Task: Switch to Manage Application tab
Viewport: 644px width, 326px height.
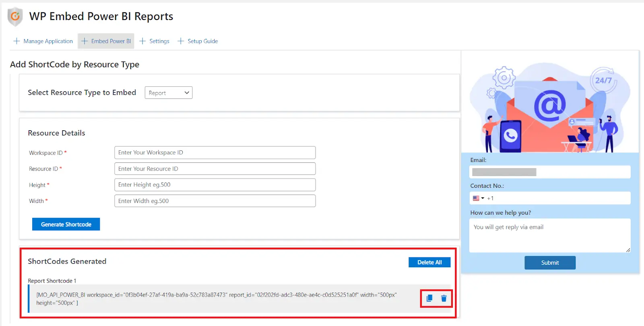Action: coord(43,41)
